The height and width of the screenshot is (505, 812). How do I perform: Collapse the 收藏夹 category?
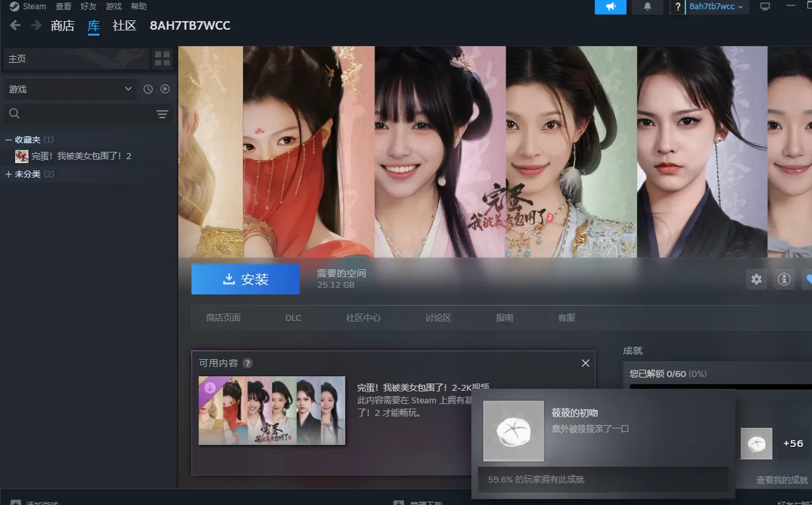click(9, 140)
